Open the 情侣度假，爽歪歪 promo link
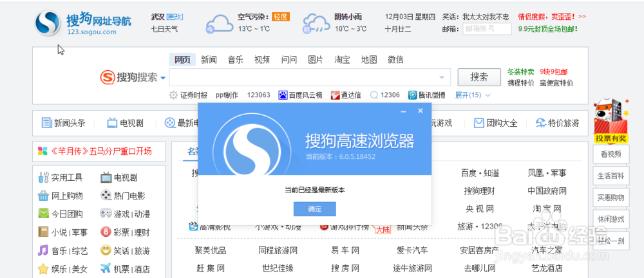Screen dimensions: 644x278 click(x=552, y=17)
